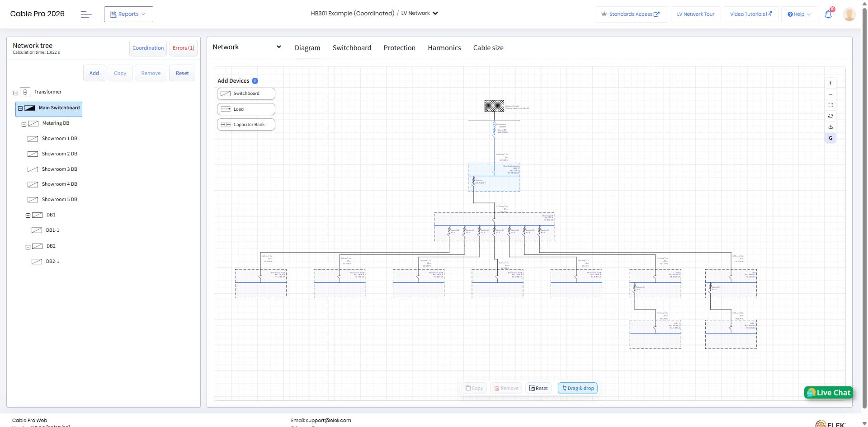Add a Load device to the diagram
The height and width of the screenshot is (427, 868).
246,109
